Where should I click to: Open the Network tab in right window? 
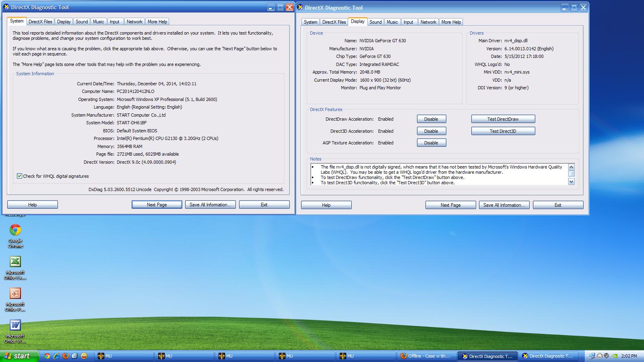point(428,22)
